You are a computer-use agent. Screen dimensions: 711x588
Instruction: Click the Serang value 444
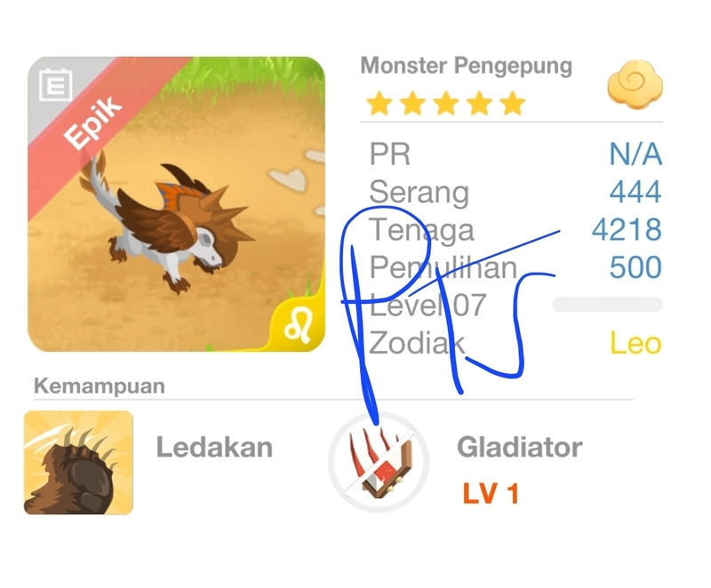[635, 192]
